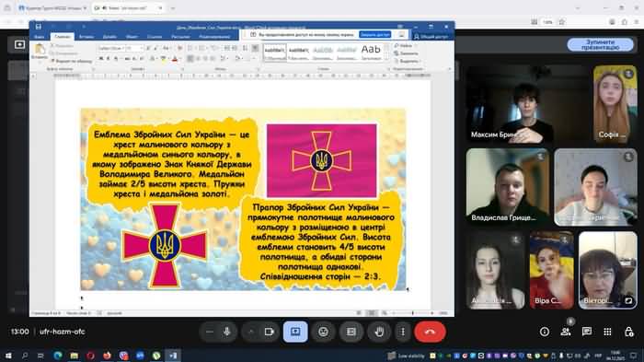This screenshot has width=644, height=362.
Task: Open the File tab in Word
Action: [x=39, y=37]
